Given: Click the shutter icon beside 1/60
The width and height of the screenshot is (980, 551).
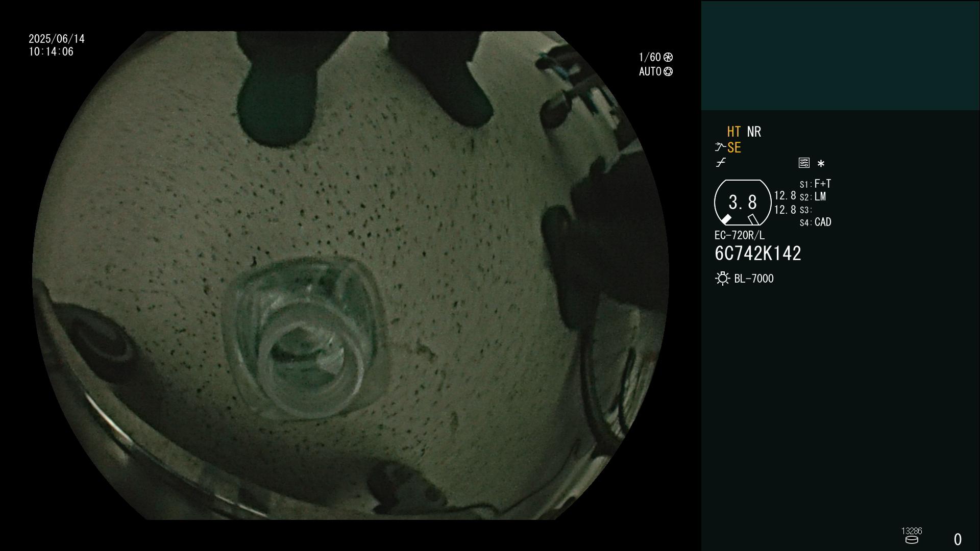Looking at the screenshot, I should coord(668,57).
